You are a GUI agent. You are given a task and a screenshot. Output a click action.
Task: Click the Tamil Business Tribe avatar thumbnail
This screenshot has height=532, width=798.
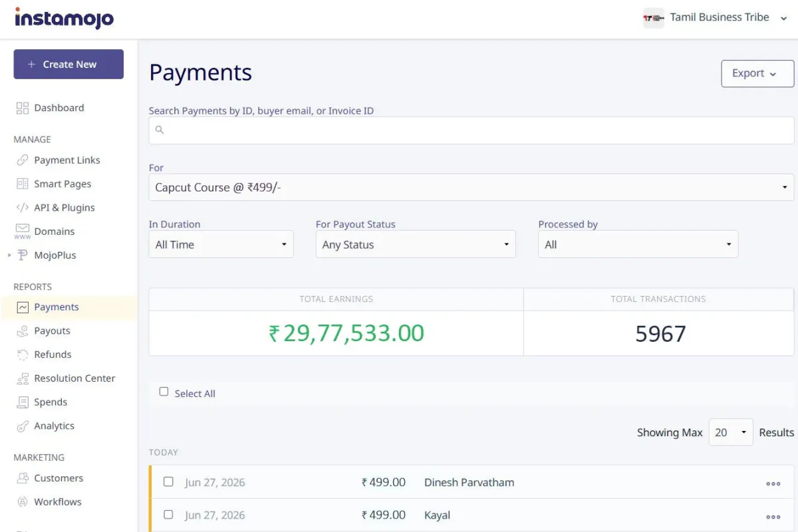pos(654,18)
